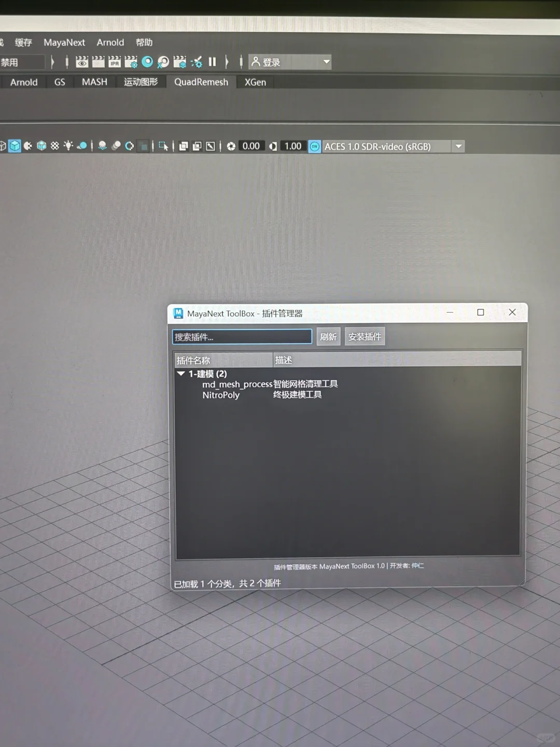Screen dimensions: 560x747
Task: Collapse the 1-建模 plugin category
Action: [x=181, y=374]
